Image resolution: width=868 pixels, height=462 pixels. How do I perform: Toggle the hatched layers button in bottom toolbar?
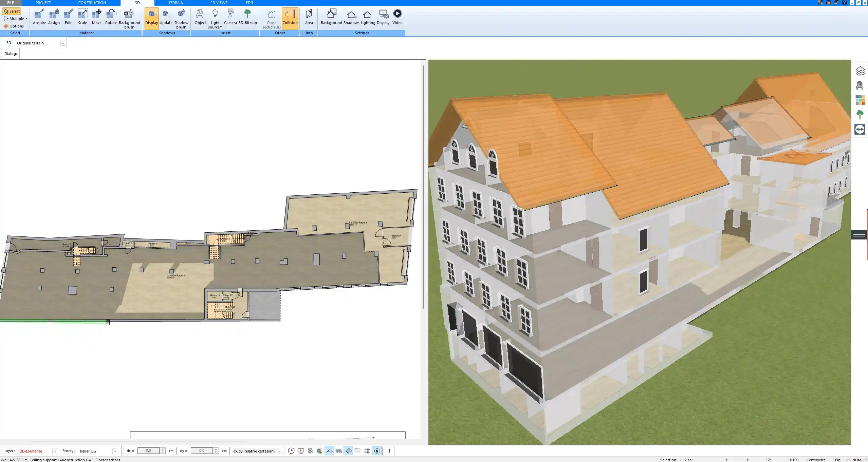(339, 451)
